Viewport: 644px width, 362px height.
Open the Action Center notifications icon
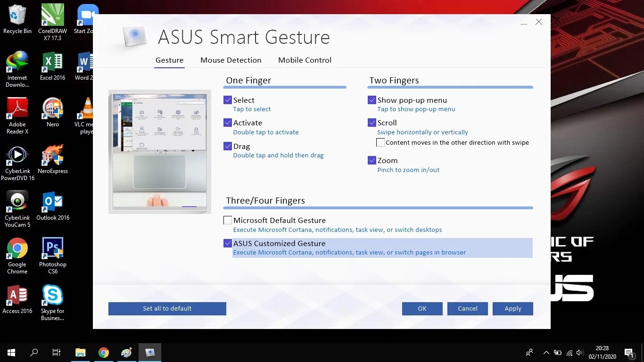[628, 353]
